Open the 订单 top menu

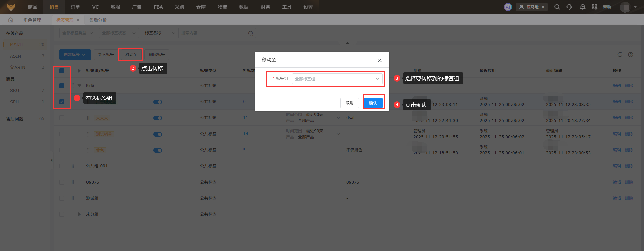[75, 7]
